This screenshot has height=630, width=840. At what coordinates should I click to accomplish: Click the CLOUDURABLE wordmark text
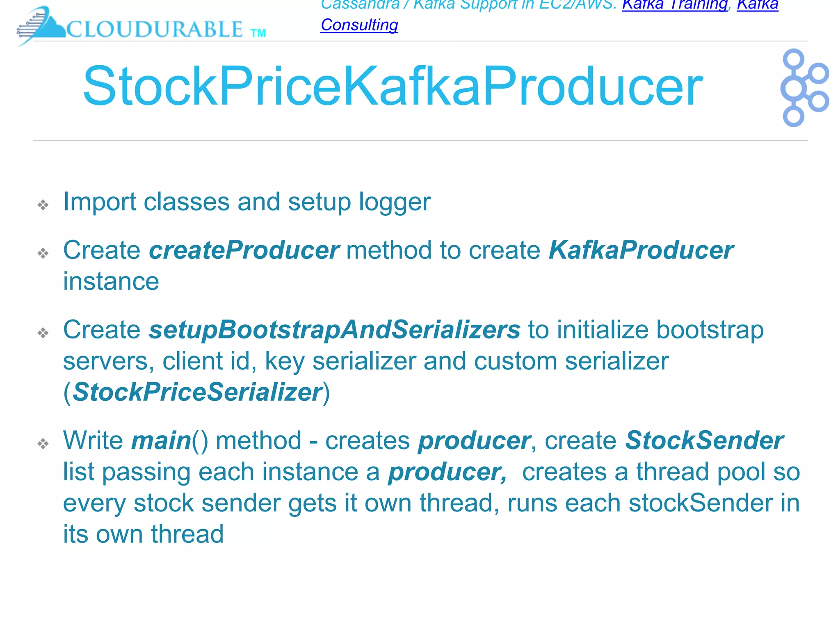[x=155, y=30]
